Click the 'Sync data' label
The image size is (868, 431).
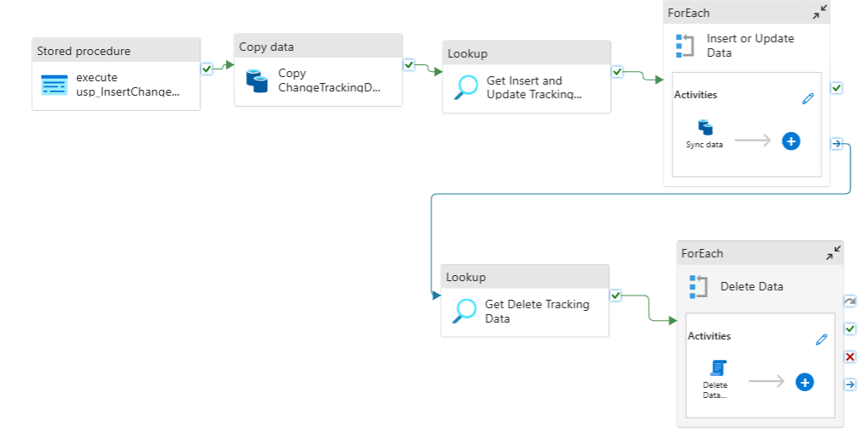704,145
